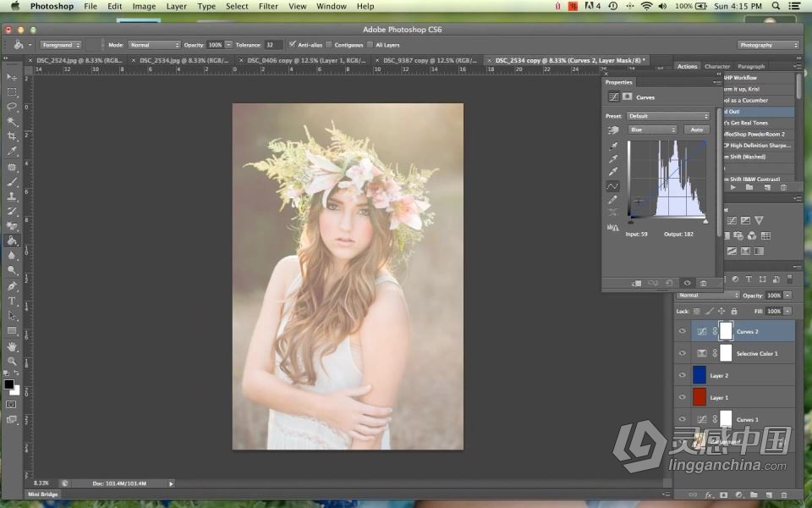Open the Foreground fill source dropdown
812x508 pixels.
coord(61,45)
